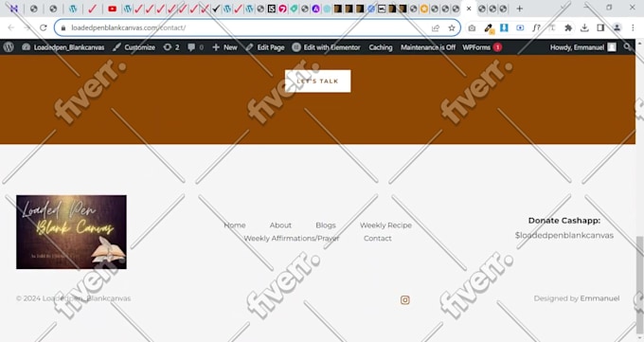644x342 pixels.
Task: Reload the contact page
Action: tap(44, 28)
